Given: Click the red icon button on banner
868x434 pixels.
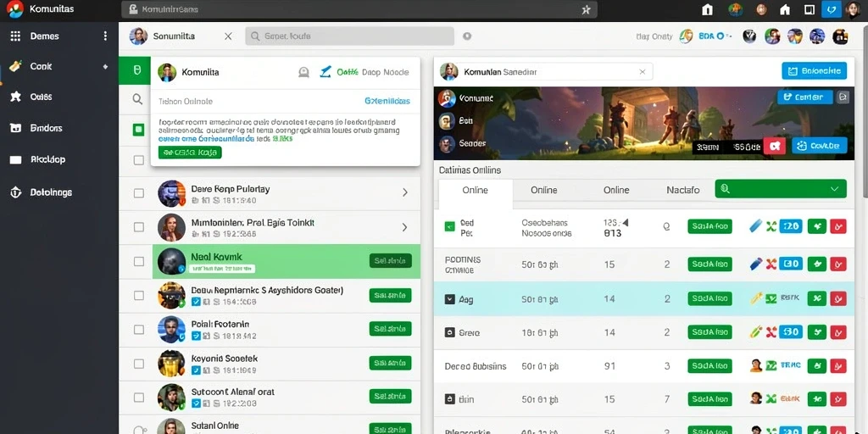Looking at the screenshot, I should point(775,146).
